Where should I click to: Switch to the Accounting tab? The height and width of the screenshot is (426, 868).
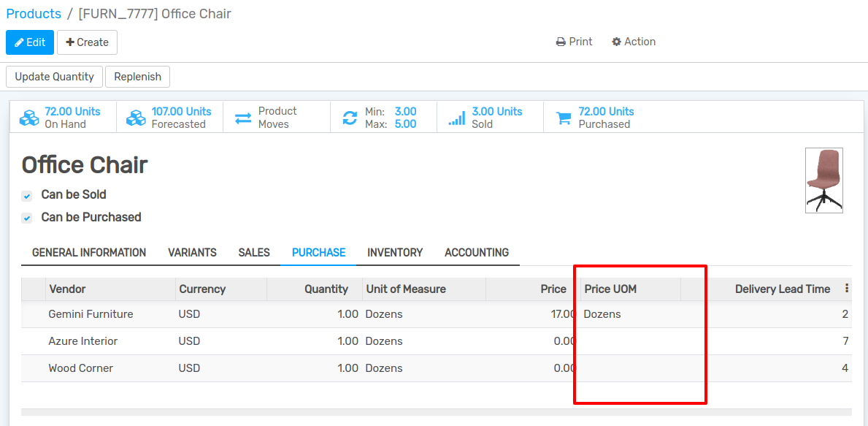pyautogui.click(x=476, y=252)
